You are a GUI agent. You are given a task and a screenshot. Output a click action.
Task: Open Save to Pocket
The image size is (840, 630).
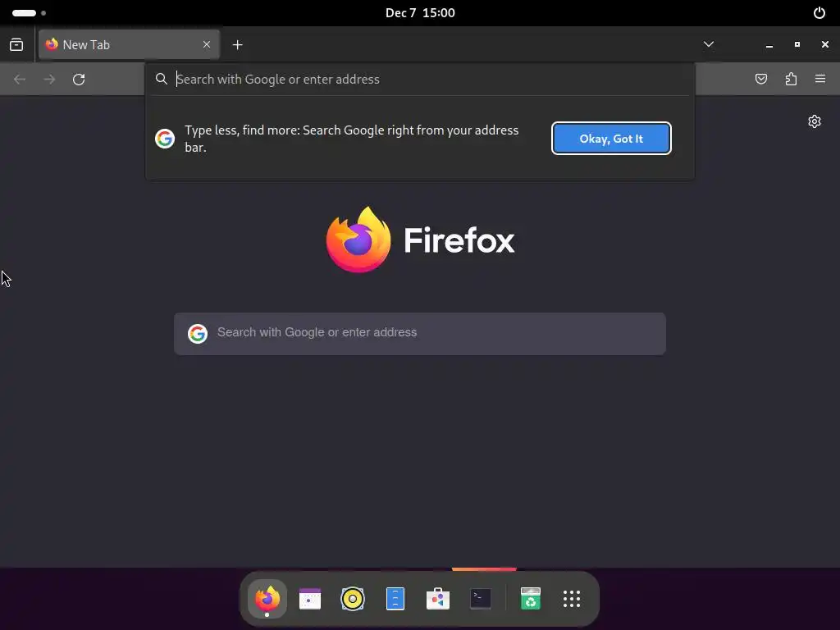pos(761,80)
